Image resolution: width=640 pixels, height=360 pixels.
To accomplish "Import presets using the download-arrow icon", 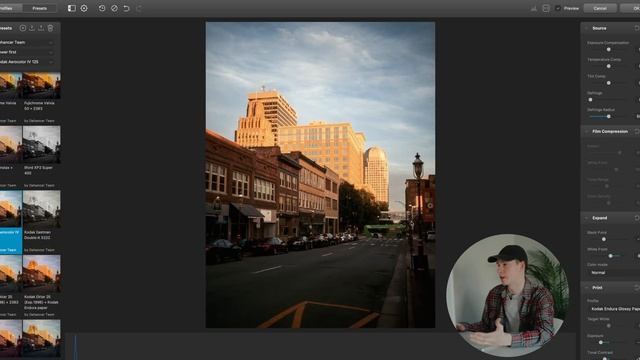I will point(32,28).
